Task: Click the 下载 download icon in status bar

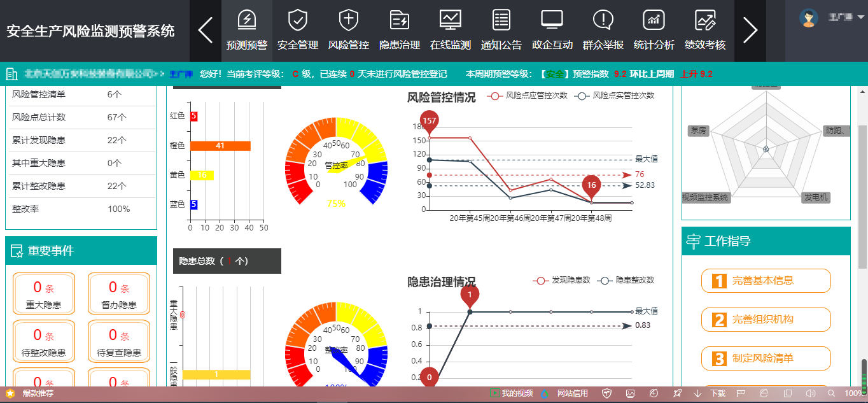Action: pos(697,393)
